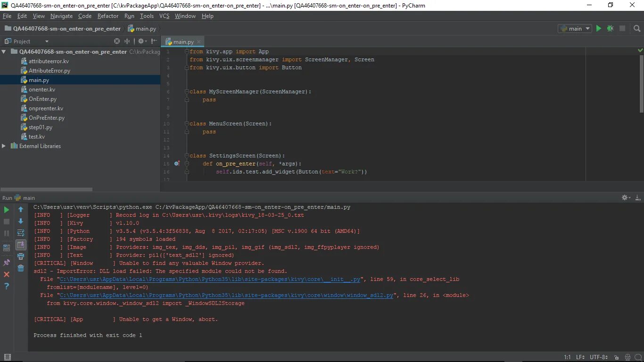
Task: Click the pause output icon in Run panel
Action: point(7,233)
